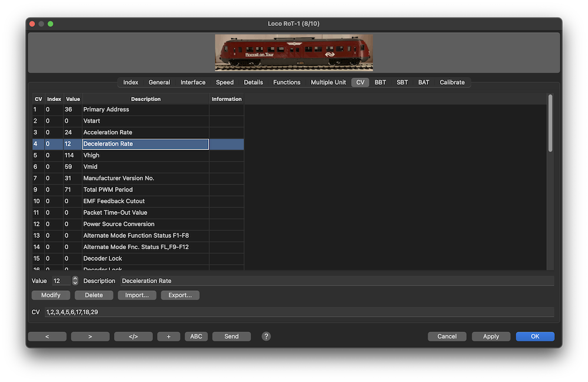
Task: Click the CV table vertical scrollbar
Action: click(550, 123)
